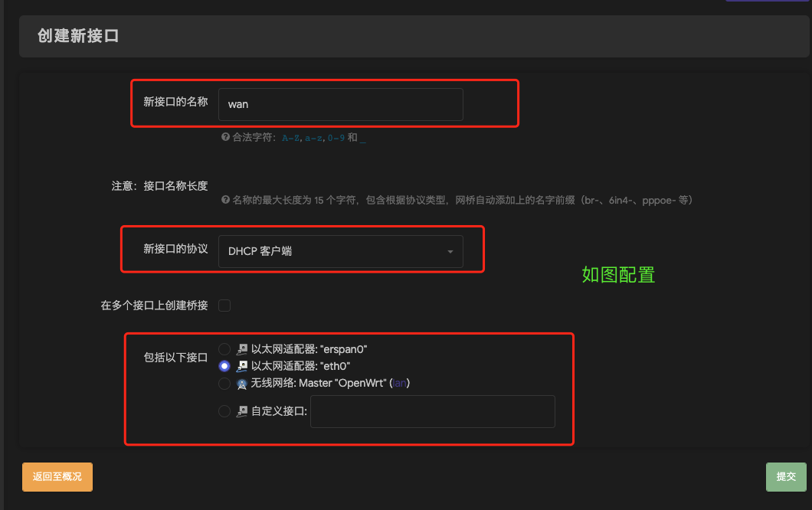
Task: Click the 包括以下接口 label
Action: tap(175, 358)
